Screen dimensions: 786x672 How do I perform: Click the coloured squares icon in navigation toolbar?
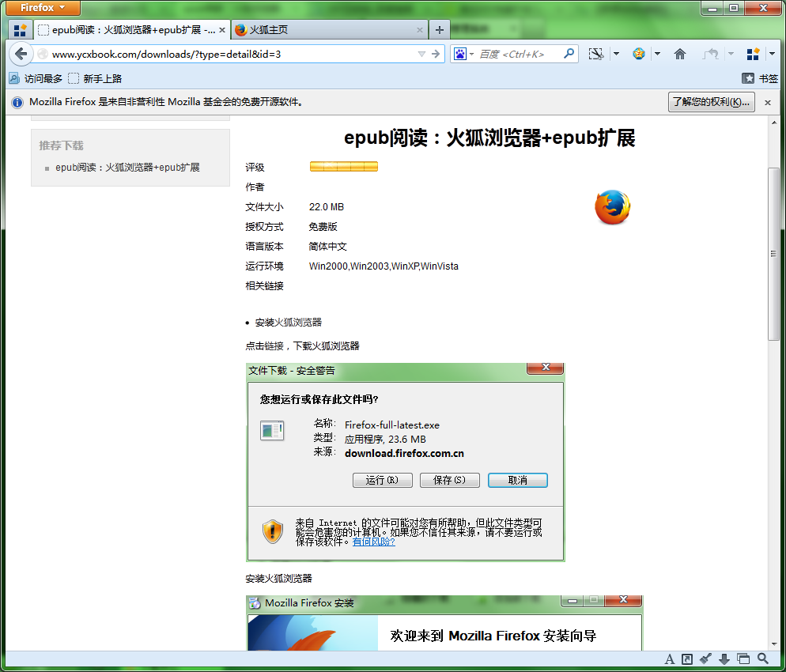(x=753, y=54)
